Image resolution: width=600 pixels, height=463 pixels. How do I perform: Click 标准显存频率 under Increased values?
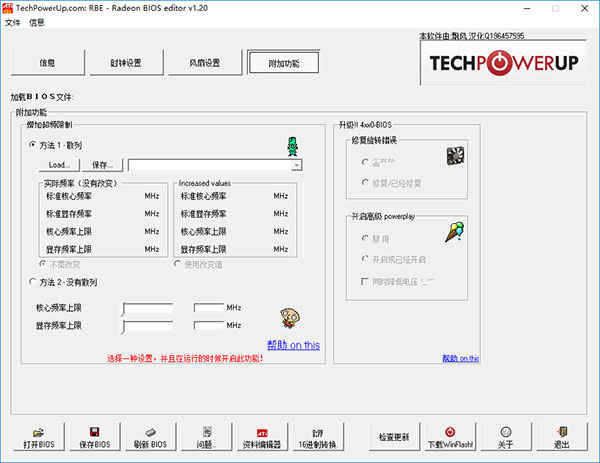click(204, 214)
